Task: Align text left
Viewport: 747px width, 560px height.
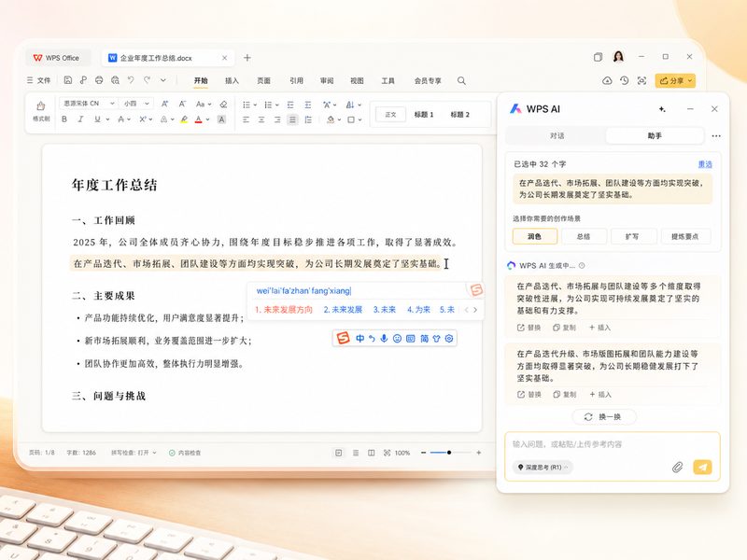Action: click(246, 120)
